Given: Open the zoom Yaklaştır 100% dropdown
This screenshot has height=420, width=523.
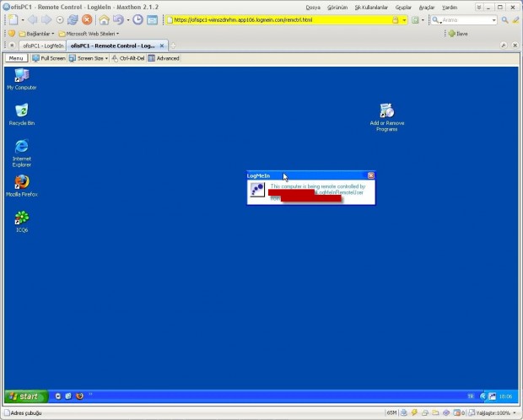Looking at the screenshot, I should (x=514, y=413).
